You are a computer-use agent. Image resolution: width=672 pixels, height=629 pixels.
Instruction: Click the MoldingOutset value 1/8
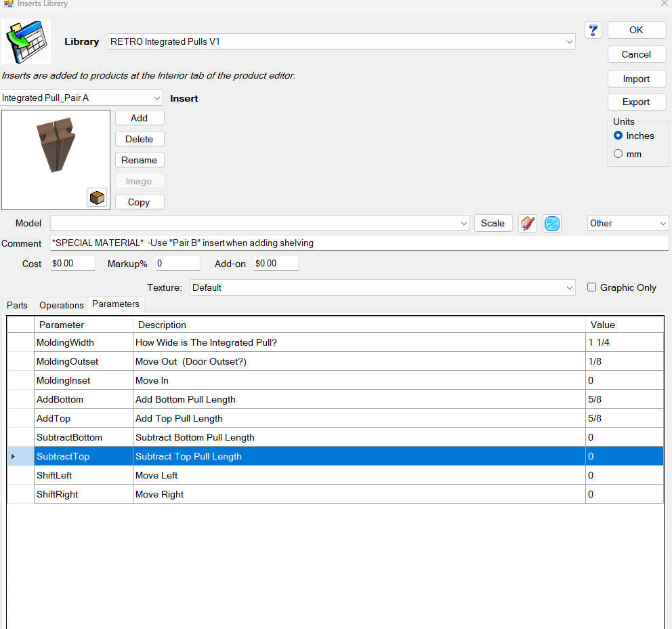(x=625, y=361)
